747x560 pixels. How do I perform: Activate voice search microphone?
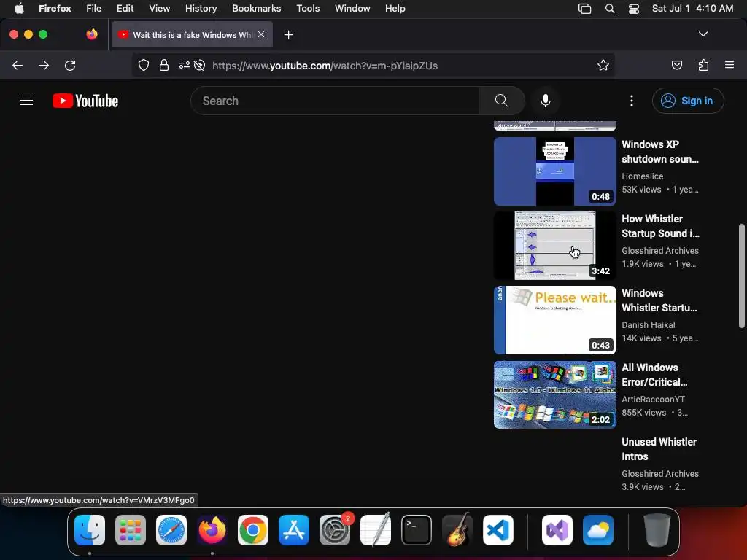[x=546, y=101]
